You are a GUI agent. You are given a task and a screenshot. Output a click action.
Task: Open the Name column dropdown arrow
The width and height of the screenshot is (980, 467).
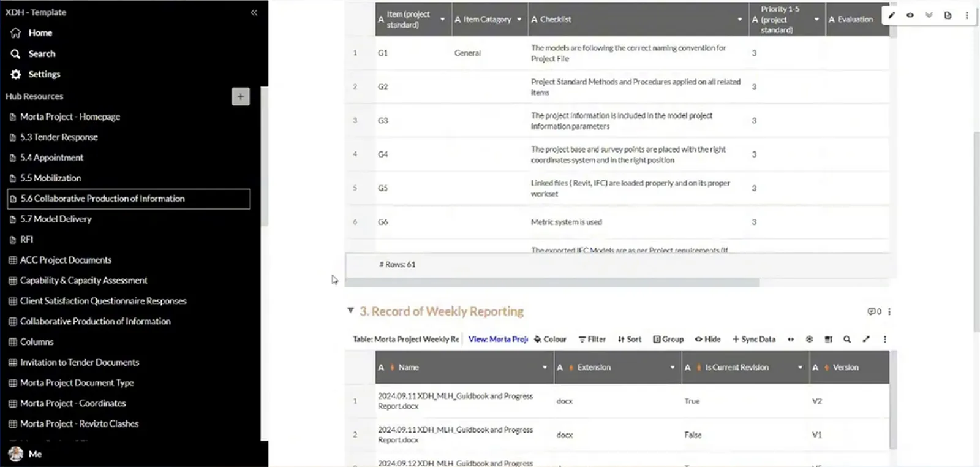pos(545,368)
